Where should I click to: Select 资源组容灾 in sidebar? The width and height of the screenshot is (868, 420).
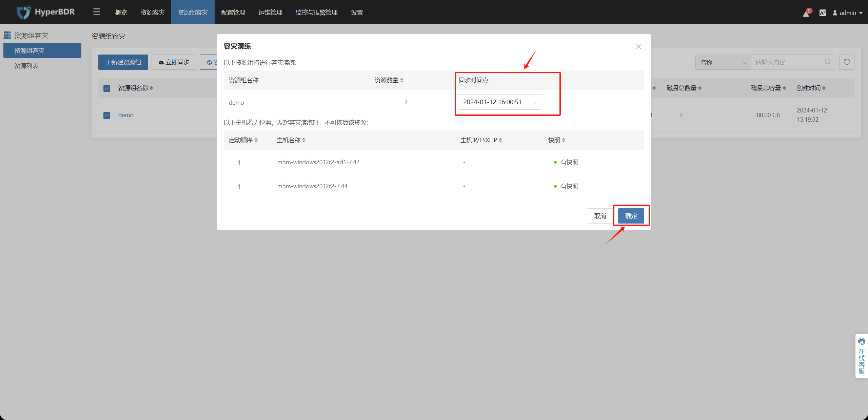42,50
